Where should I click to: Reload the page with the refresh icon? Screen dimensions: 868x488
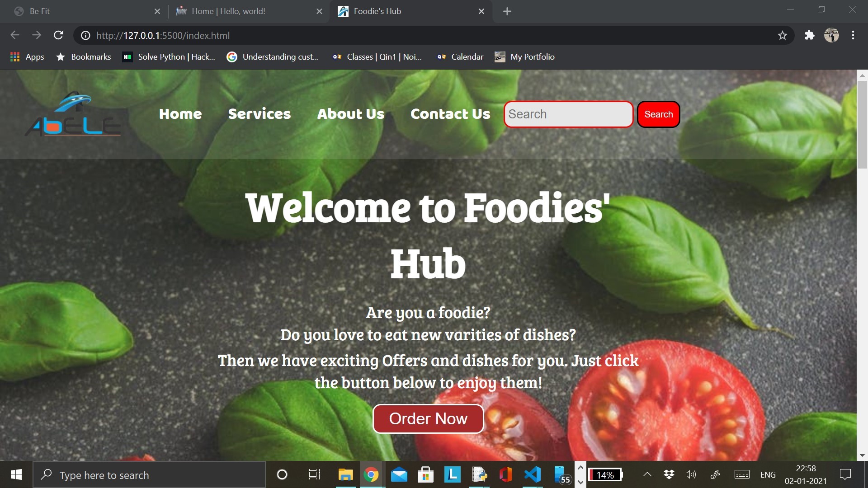coord(58,35)
